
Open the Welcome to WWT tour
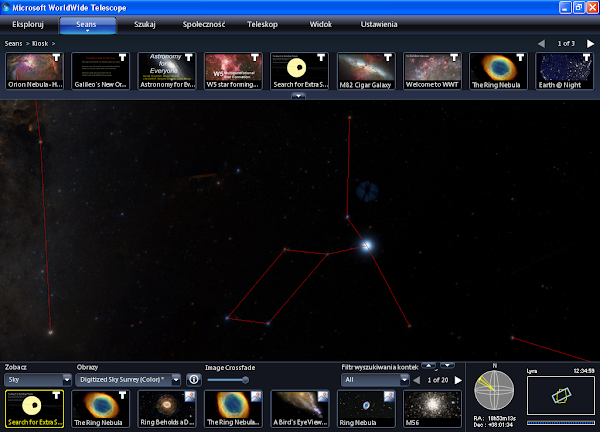[432, 71]
